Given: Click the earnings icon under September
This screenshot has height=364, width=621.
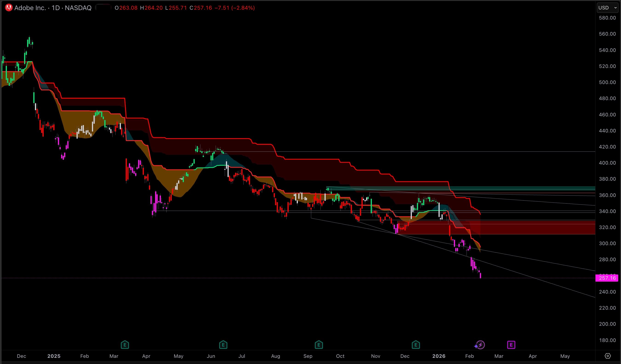Looking at the screenshot, I should click(319, 344).
